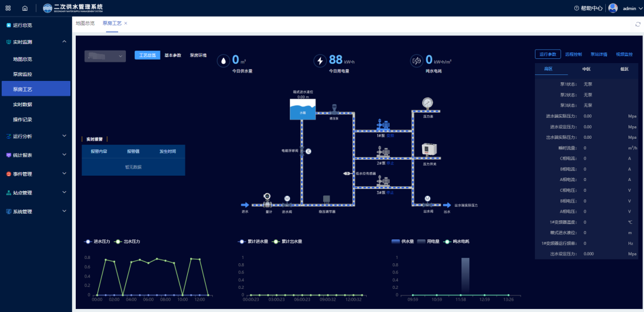The width and height of the screenshot is (644, 312).
Task: Select the 低区 zone tab
Action: coord(624,69)
